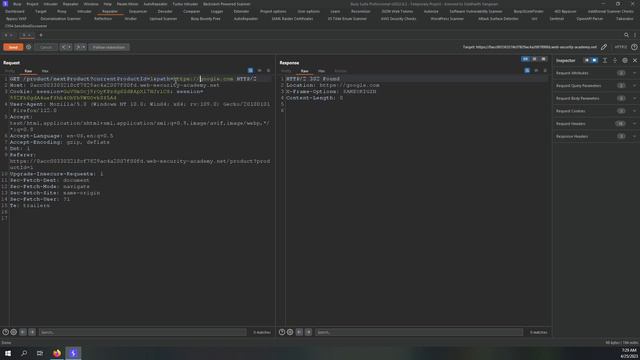This screenshot has width=640, height=360.
Task: Select Pretty tab in Request pane
Action: click(x=10, y=71)
